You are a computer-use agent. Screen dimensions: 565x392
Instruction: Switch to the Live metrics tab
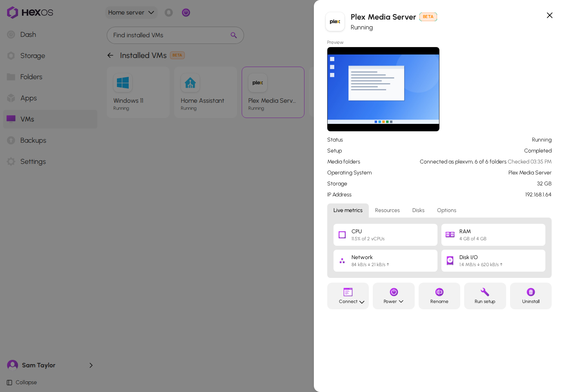coord(348,211)
